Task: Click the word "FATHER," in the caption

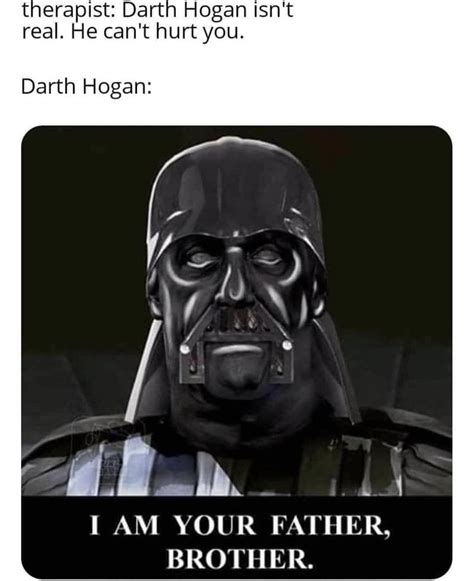Action: pos(331,526)
